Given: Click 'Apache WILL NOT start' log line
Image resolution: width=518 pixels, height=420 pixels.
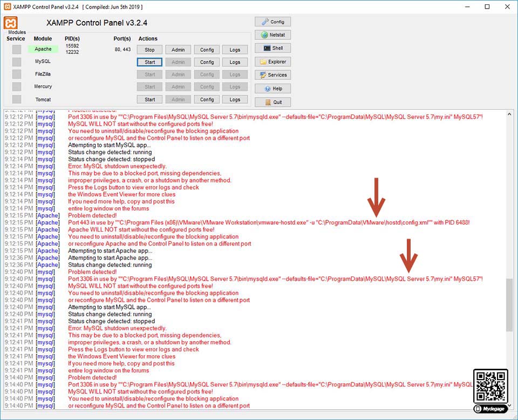Looking at the screenshot, I should coord(141,229).
